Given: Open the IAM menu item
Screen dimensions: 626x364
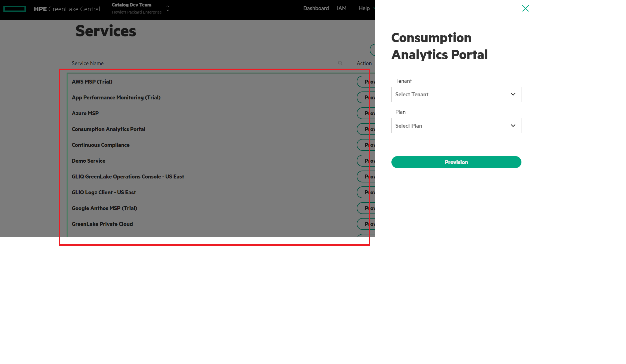Looking at the screenshot, I should tap(342, 8).
